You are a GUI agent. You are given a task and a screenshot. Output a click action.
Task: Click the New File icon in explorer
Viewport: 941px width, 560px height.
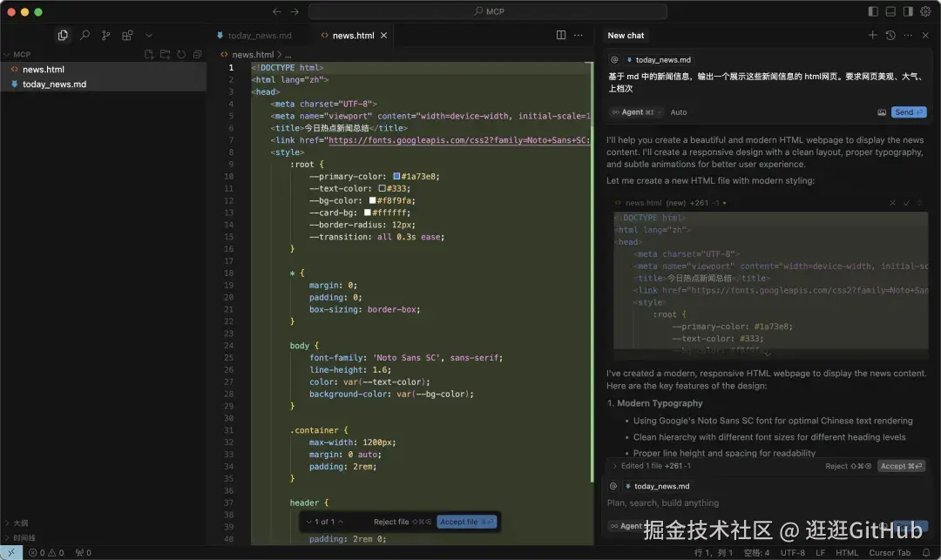pyautogui.click(x=149, y=54)
